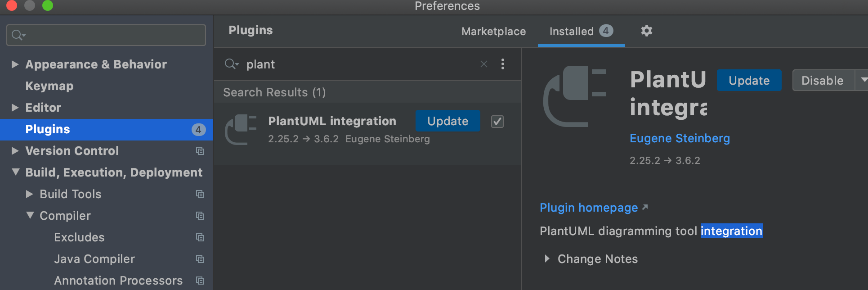Expand the Appearance & Behavior section
Image resolution: width=868 pixels, height=290 pixels.
pyautogui.click(x=15, y=64)
